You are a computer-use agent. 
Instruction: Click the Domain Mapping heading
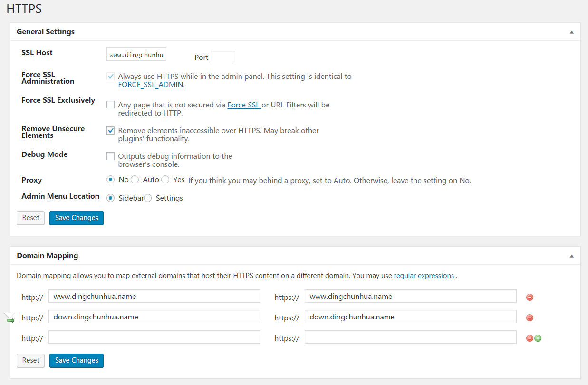click(48, 256)
